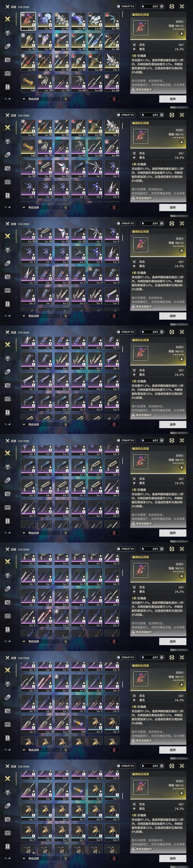Viewport: 193px width, 868px height.
Task: Click the inventory grid scrollbar in the topmost panel
Action: click(122, 14)
